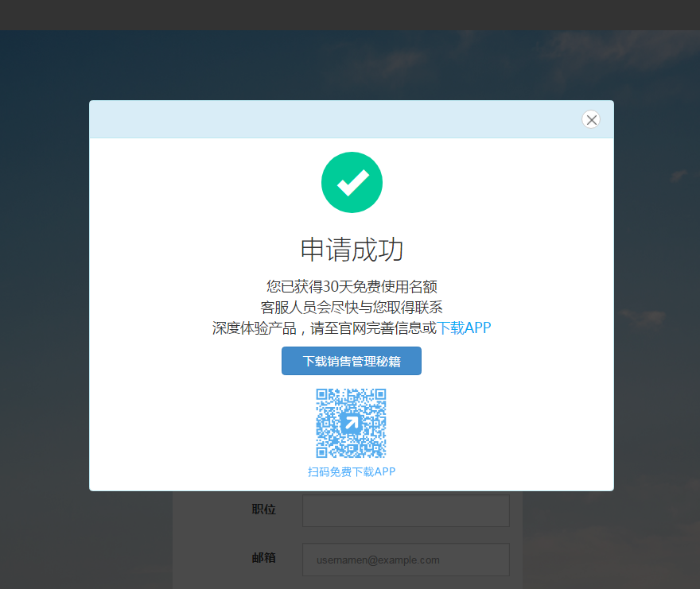Click the 邮箱 field label
Viewport: 700px width, 589px height.
(264, 558)
